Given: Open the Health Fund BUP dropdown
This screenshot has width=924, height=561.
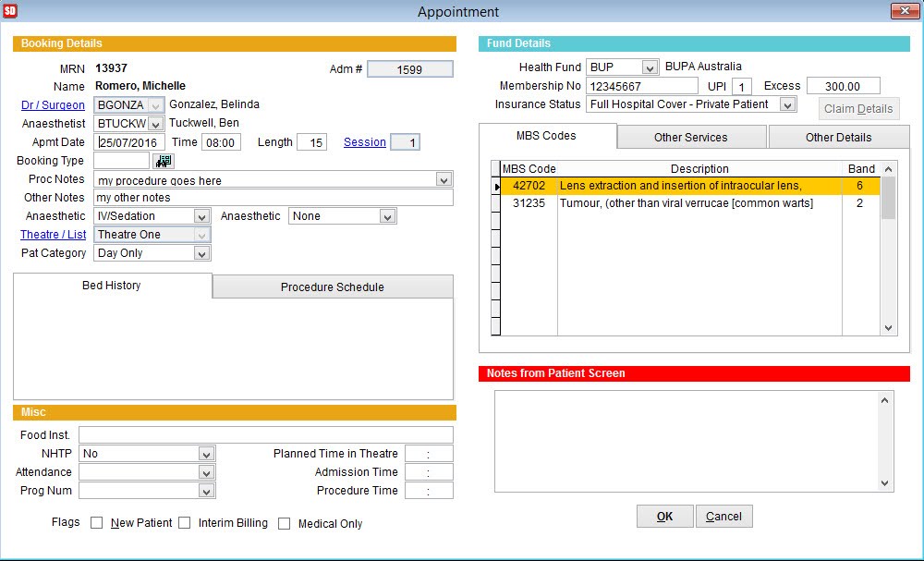Looking at the screenshot, I should 650,67.
